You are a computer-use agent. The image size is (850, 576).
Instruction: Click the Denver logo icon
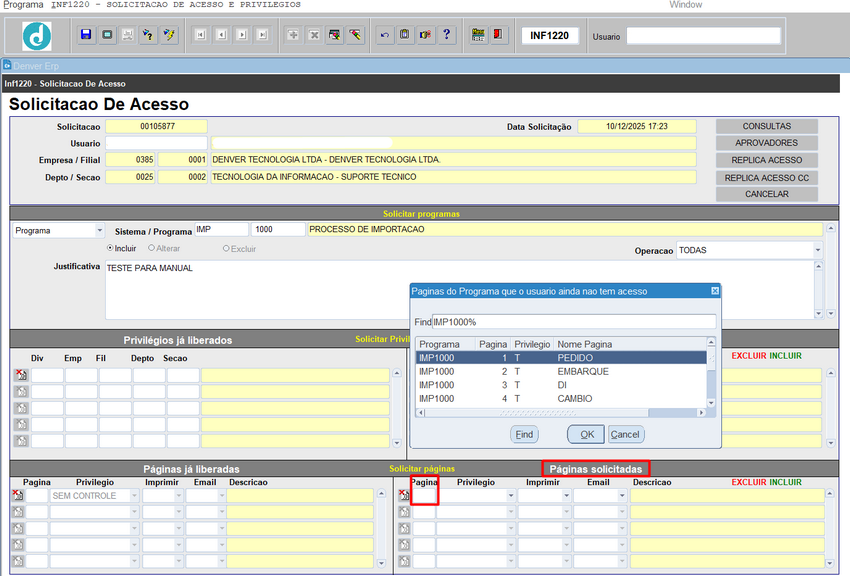(37, 36)
